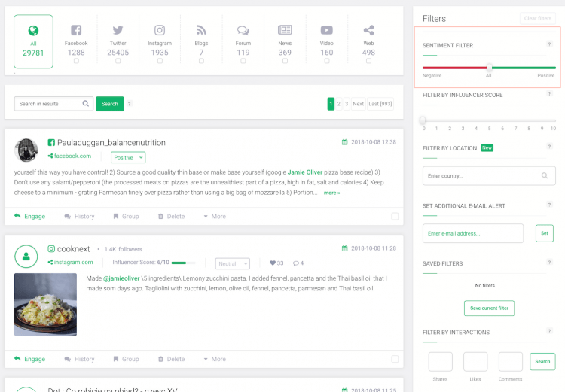Click cooknext profile avatar icon

[26, 257]
